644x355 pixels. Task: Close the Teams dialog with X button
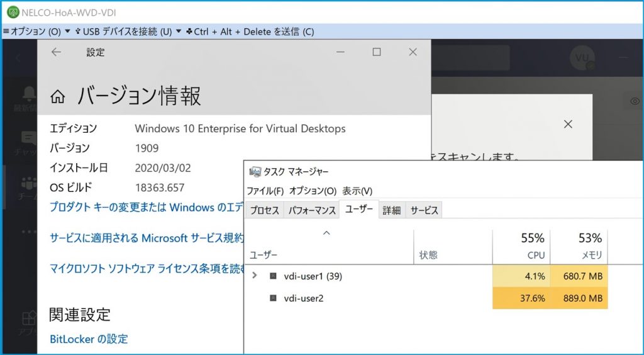(x=568, y=124)
